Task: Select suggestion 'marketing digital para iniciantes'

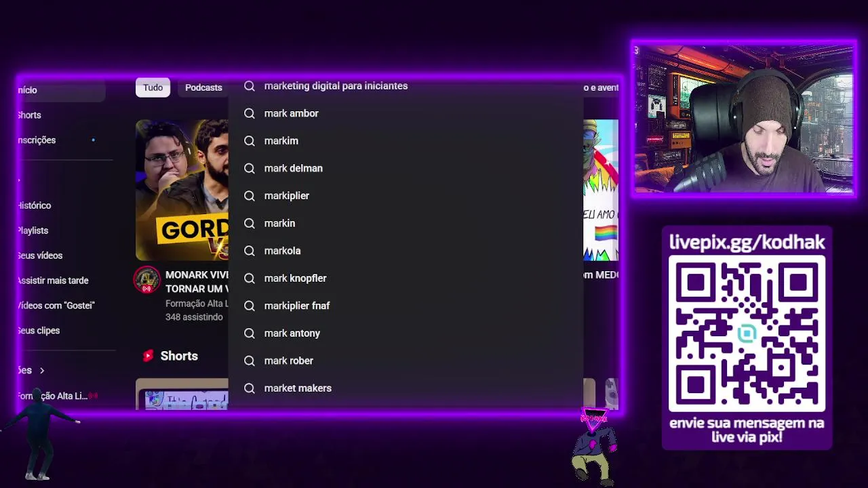Action: (x=406, y=86)
